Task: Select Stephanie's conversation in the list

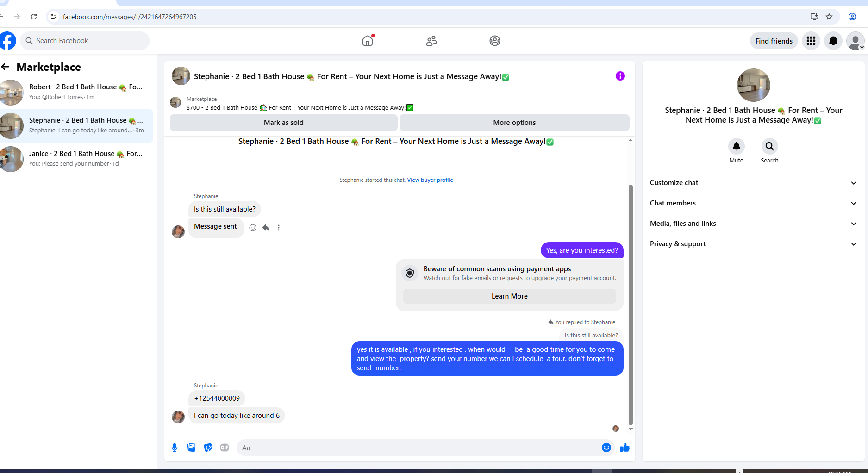Action: 76,125
